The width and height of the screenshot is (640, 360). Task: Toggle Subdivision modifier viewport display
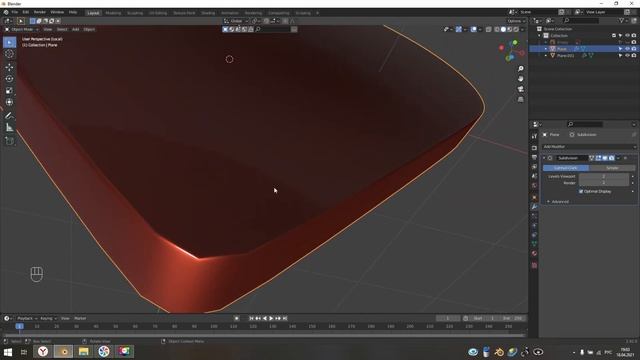pyautogui.click(x=605, y=158)
